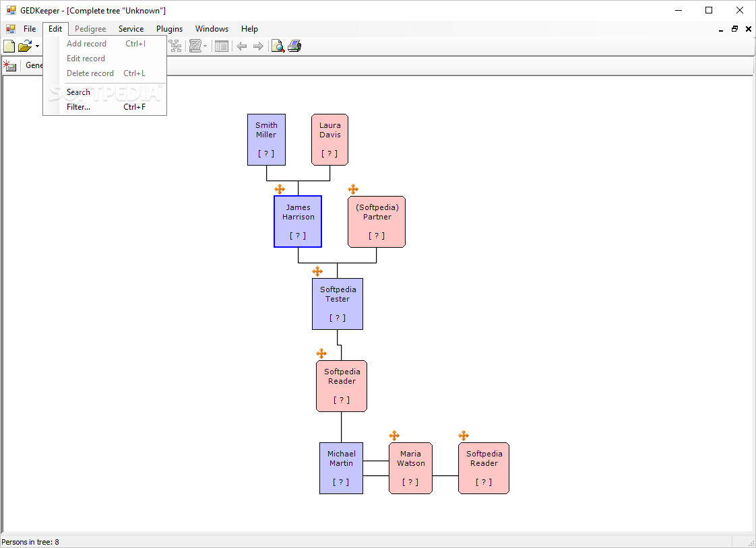Click the tree diagram toolbar icon
Screen dimensions: 756x548
click(175, 46)
